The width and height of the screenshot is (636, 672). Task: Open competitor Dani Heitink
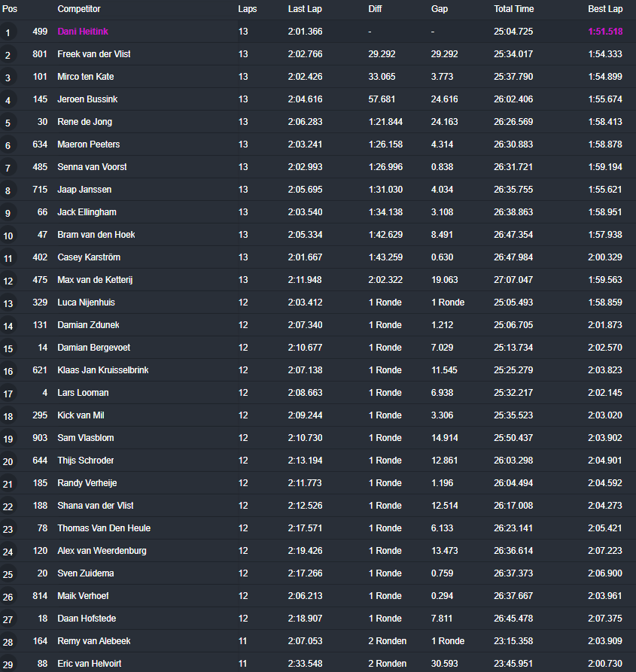pyautogui.click(x=83, y=32)
